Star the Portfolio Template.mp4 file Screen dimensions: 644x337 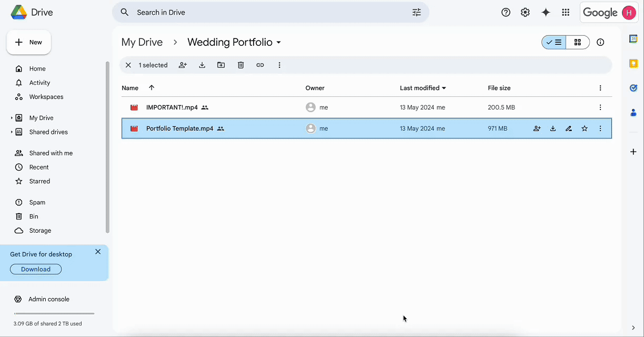click(585, 128)
